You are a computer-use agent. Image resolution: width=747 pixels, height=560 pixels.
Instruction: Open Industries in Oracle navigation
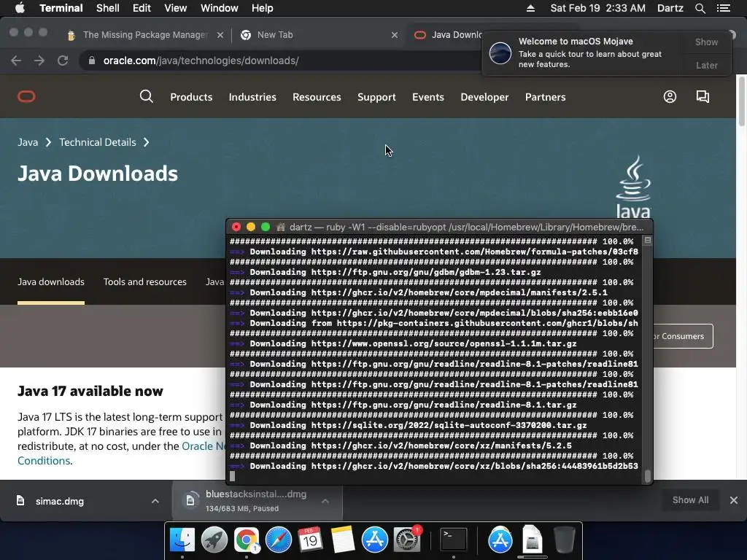click(x=252, y=97)
